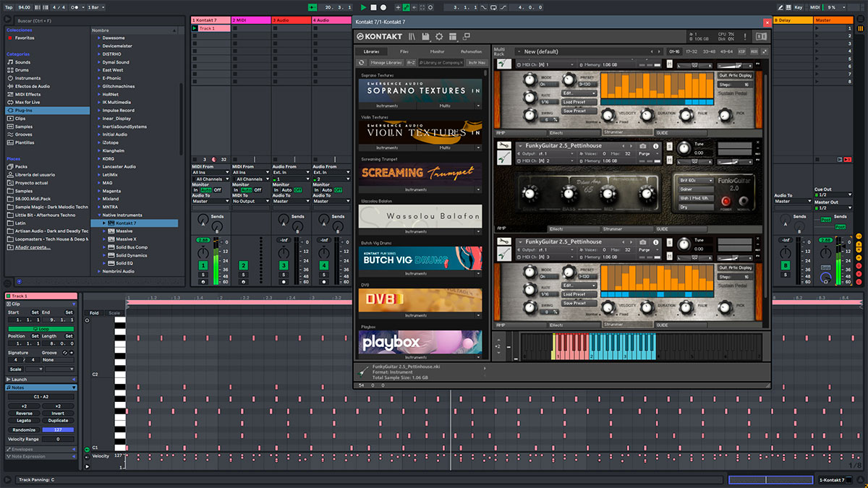Toggle track 1 activator button
Viewport: 868px width, 488px height.
(x=203, y=266)
